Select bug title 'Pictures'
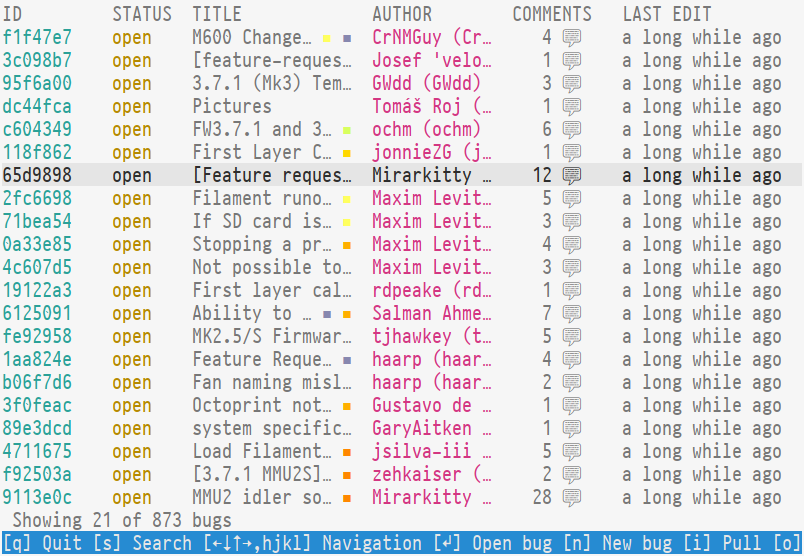This screenshot has width=804, height=556. click(x=232, y=107)
